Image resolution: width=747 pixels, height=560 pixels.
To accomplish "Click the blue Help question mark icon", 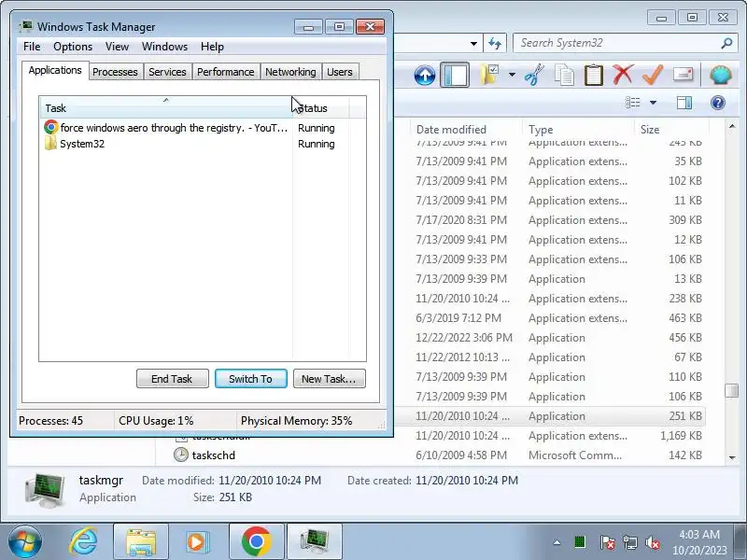I will (x=718, y=103).
